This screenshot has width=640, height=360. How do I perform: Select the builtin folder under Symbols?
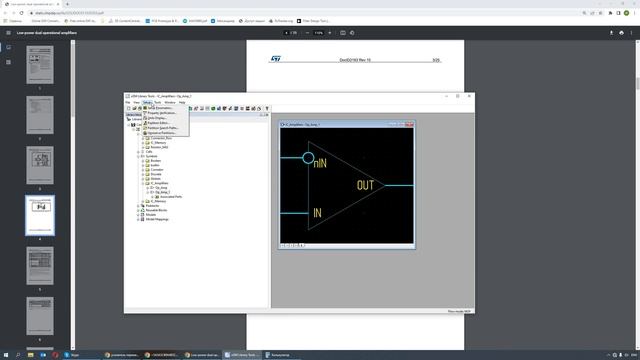pos(155,165)
